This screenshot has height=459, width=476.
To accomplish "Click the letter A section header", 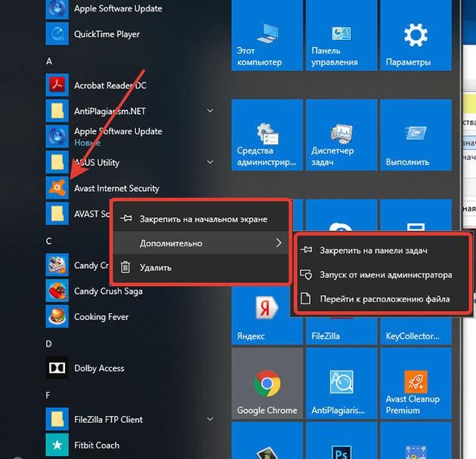I will pos(49,61).
